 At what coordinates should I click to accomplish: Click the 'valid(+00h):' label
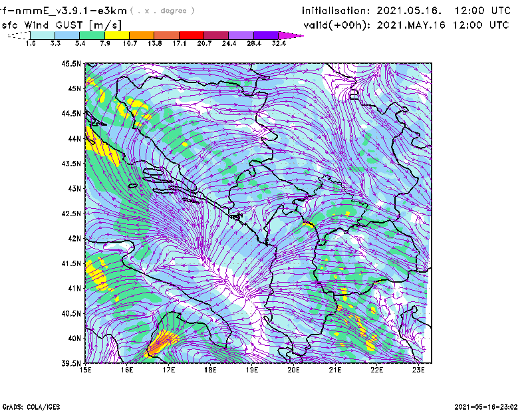337,25
